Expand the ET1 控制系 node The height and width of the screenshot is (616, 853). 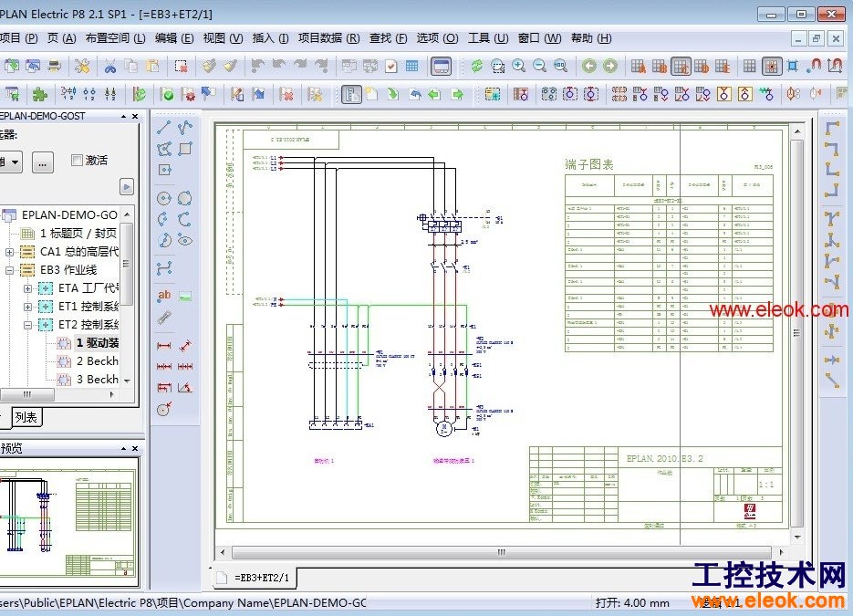27,307
